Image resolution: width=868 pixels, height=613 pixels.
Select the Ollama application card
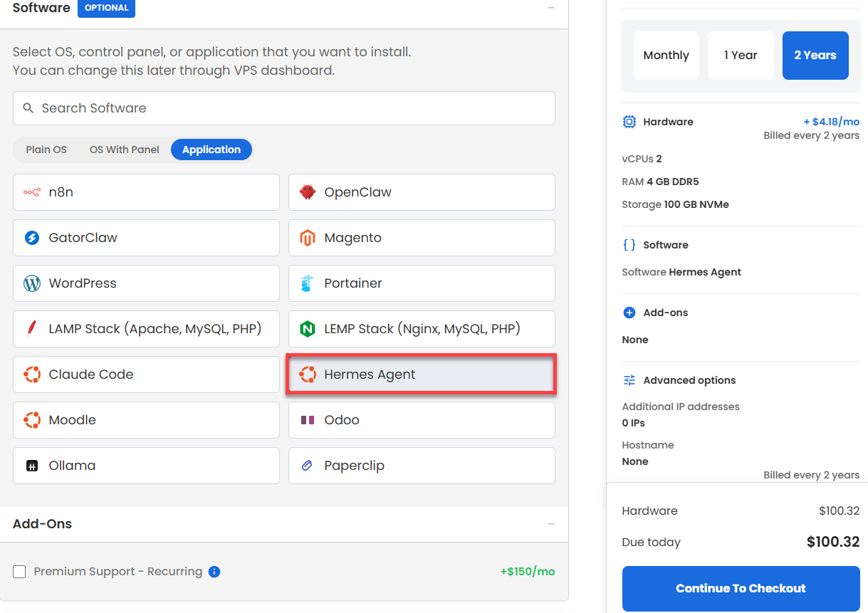pyautogui.click(x=146, y=466)
